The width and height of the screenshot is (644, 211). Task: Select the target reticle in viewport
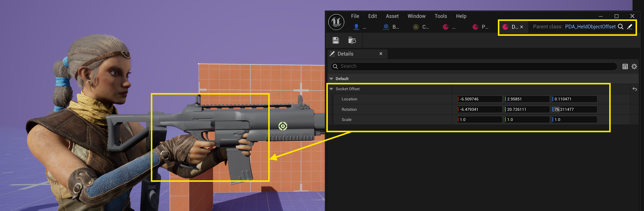283,126
